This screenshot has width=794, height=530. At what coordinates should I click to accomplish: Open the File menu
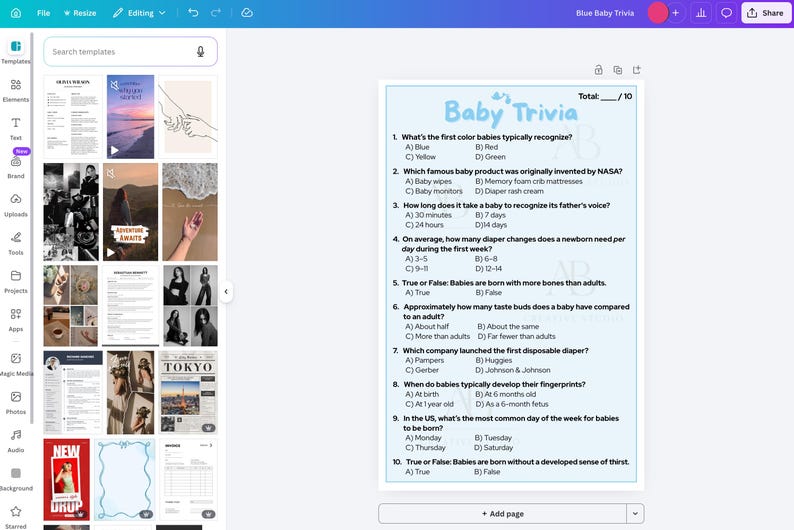pos(44,13)
